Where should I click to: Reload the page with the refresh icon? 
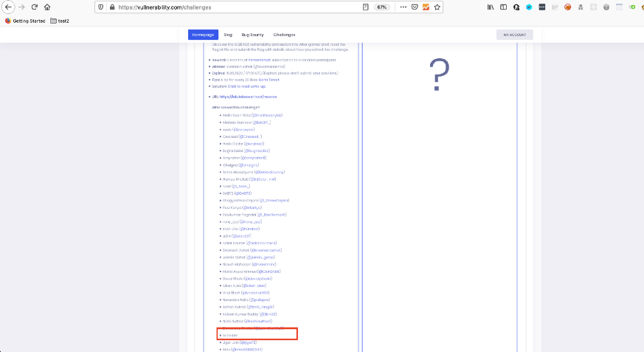tap(34, 7)
